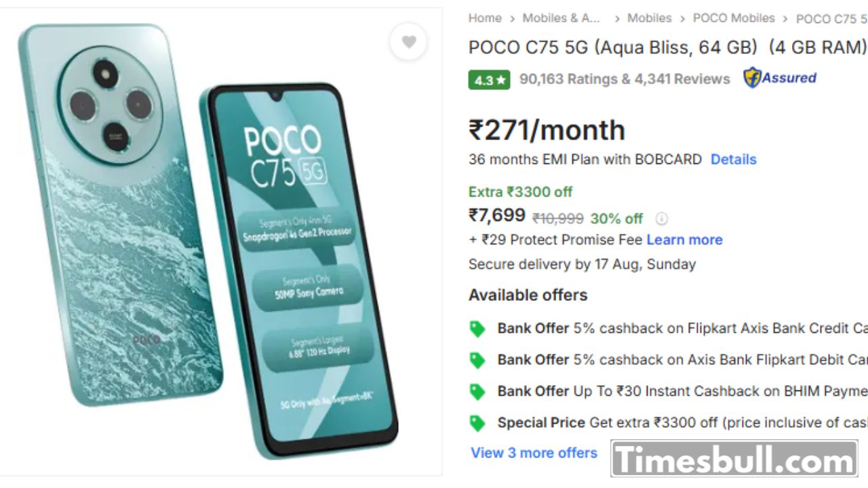Open the Home breadcrumb link

485,18
